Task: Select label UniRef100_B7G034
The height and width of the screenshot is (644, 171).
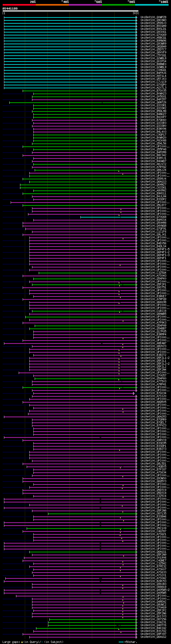Action: (153, 393)
